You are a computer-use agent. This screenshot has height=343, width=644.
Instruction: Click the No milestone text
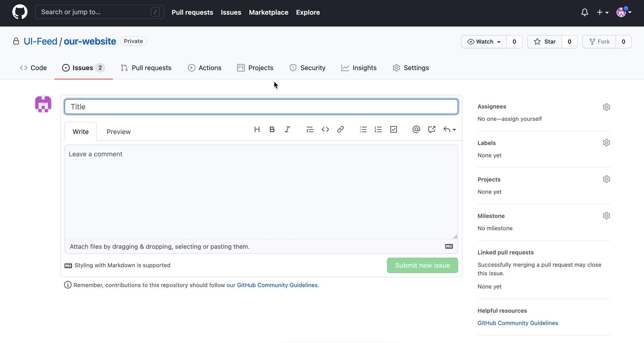495,228
